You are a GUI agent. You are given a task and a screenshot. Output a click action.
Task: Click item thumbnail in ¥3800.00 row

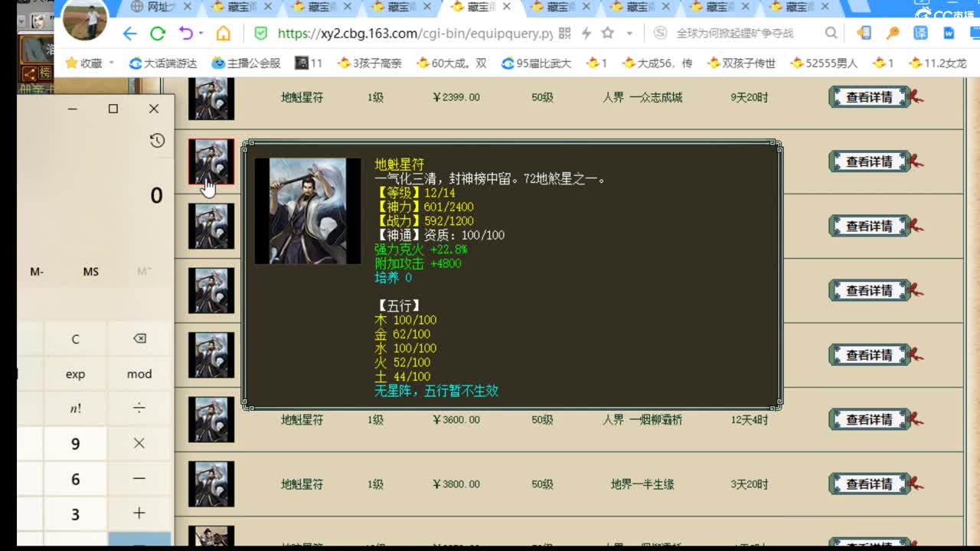point(211,484)
